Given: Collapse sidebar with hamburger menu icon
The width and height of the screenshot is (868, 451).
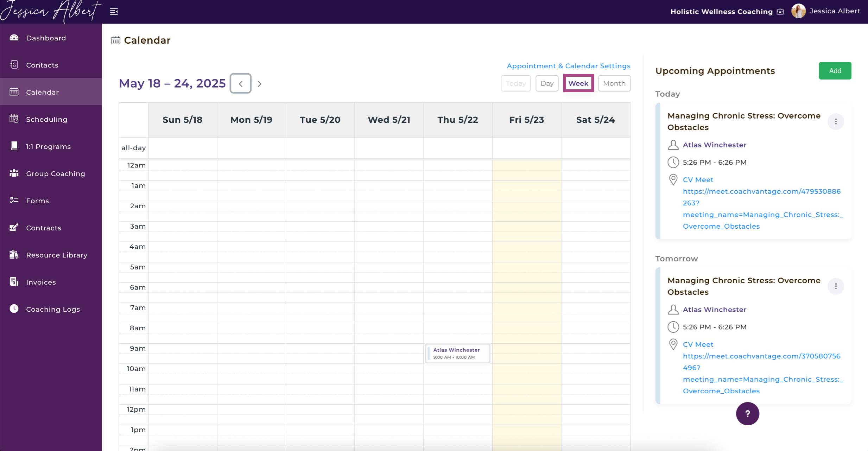Looking at the screenshot, I should click(114, 12).
